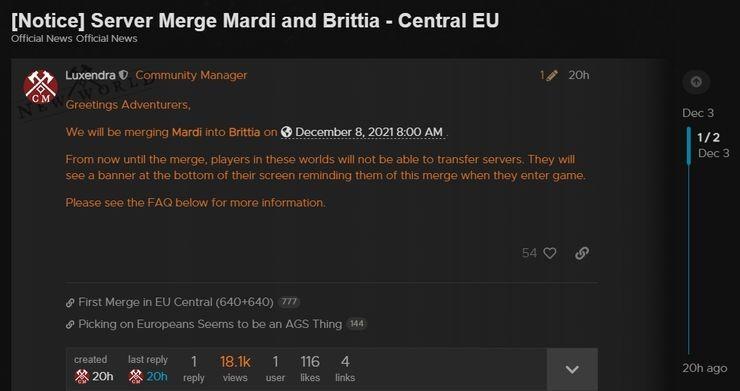Like the post with heart icon
The image size is (740, 391).
click(550, 253)
